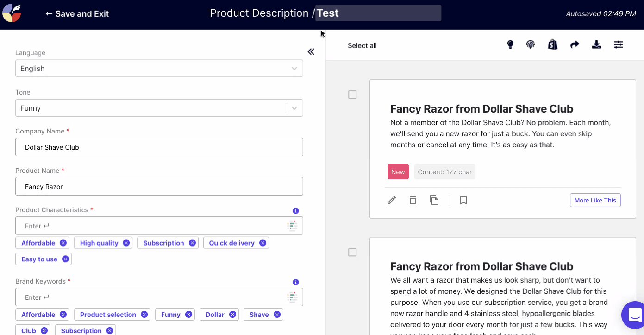Edit the project title Test field
The image size is (644, 335).
(x=378, y=13)
